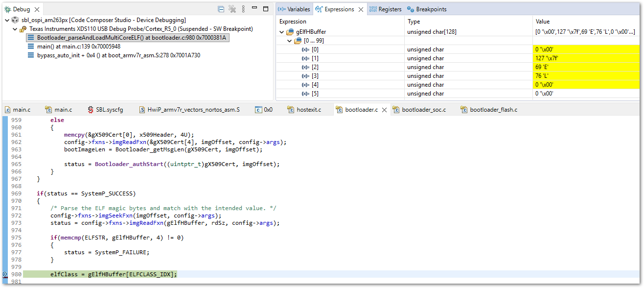Close the bootloader.c editor tab
Image resolution: width=644 pixels, height=288 pixels.
point(384,110)
